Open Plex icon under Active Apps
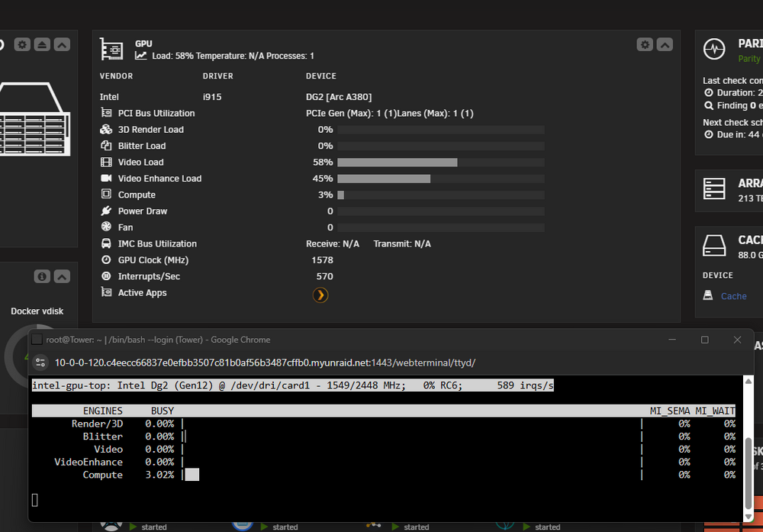This screenshot has height=532, width=763. pos(320,295)
